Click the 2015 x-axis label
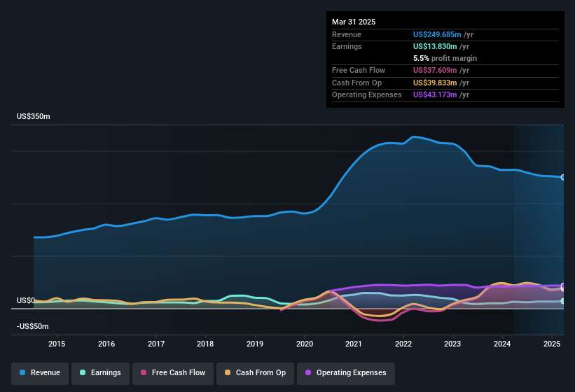Screen dimensions: 575x392 57,344
